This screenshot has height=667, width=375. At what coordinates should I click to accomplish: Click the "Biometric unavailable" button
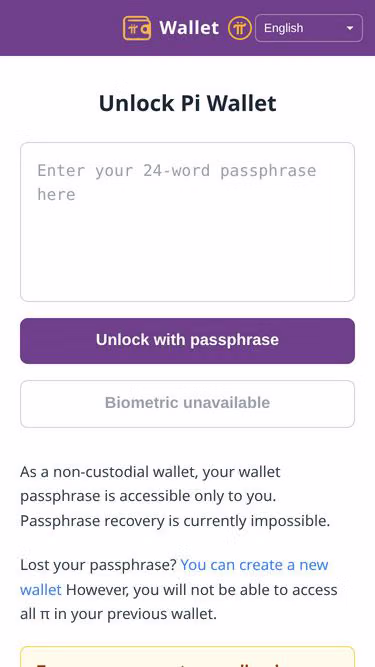coord(188,404)
